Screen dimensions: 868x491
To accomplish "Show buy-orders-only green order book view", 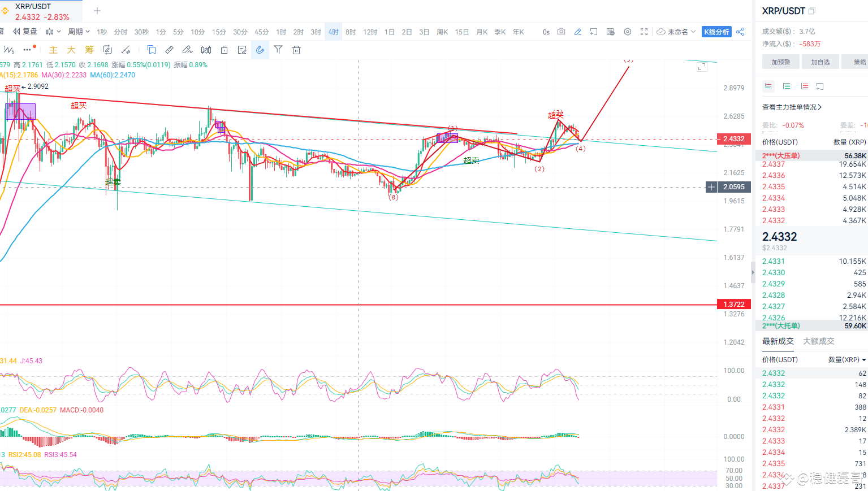I will (x=787, y=86).
